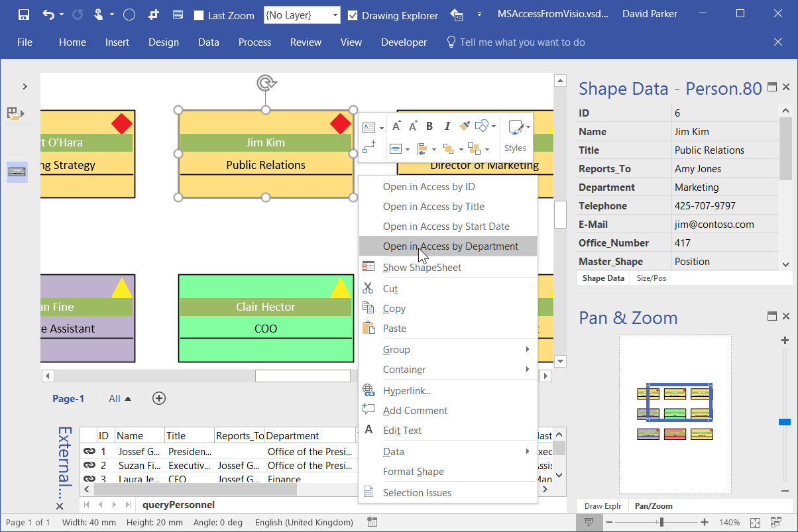Click the macro recording icon in status bar
798x532 pixels.
tap(372, 522)
